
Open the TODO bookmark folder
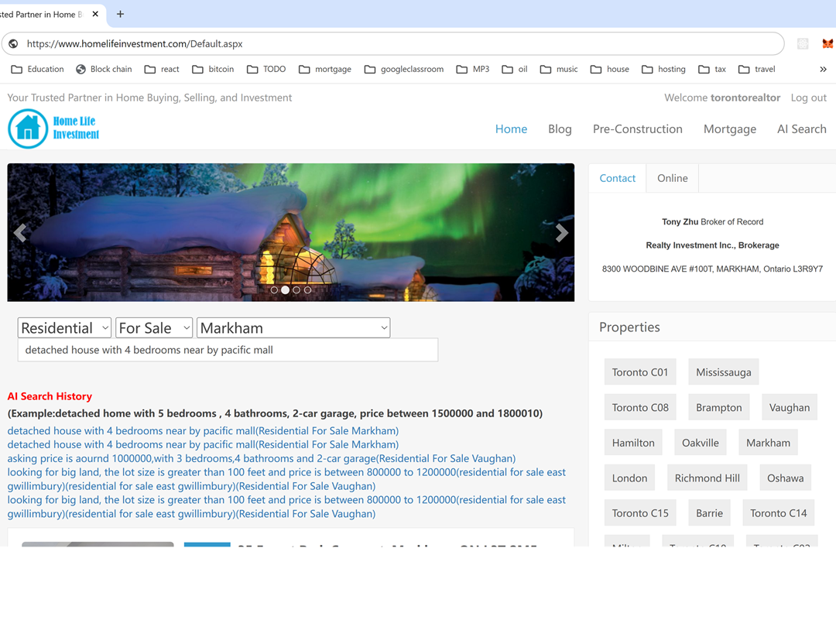[266, 70]
